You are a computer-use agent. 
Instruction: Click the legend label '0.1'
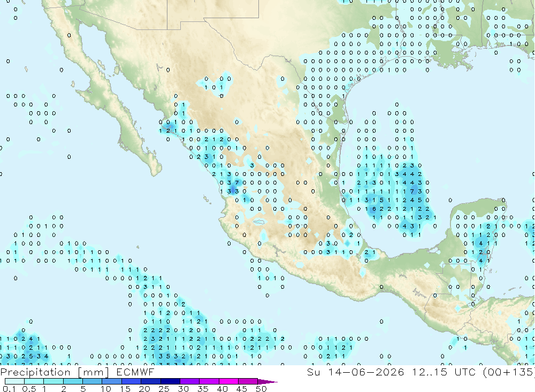[9, 389]
